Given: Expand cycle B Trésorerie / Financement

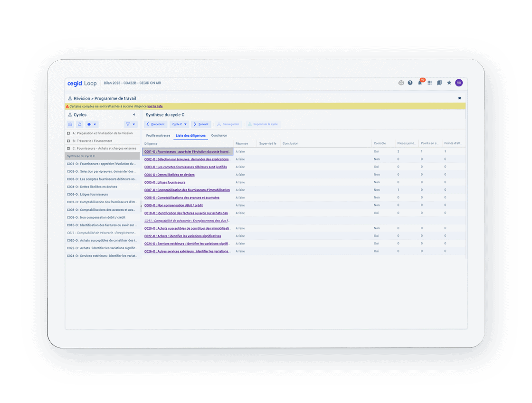Looking at the screenshot, I should click(68, 141).
